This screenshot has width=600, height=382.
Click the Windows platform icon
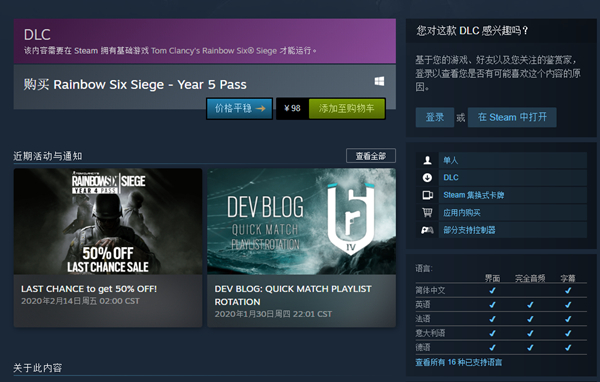(379, 81)
